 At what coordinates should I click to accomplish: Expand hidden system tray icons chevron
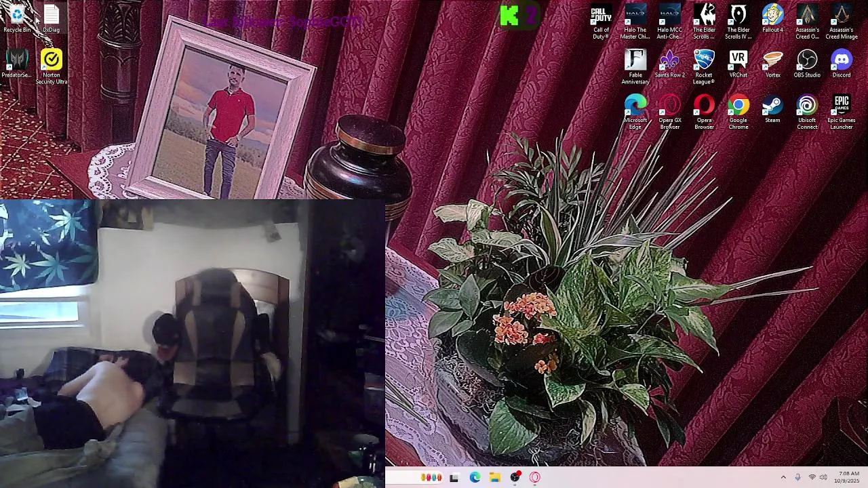point(783,477)
